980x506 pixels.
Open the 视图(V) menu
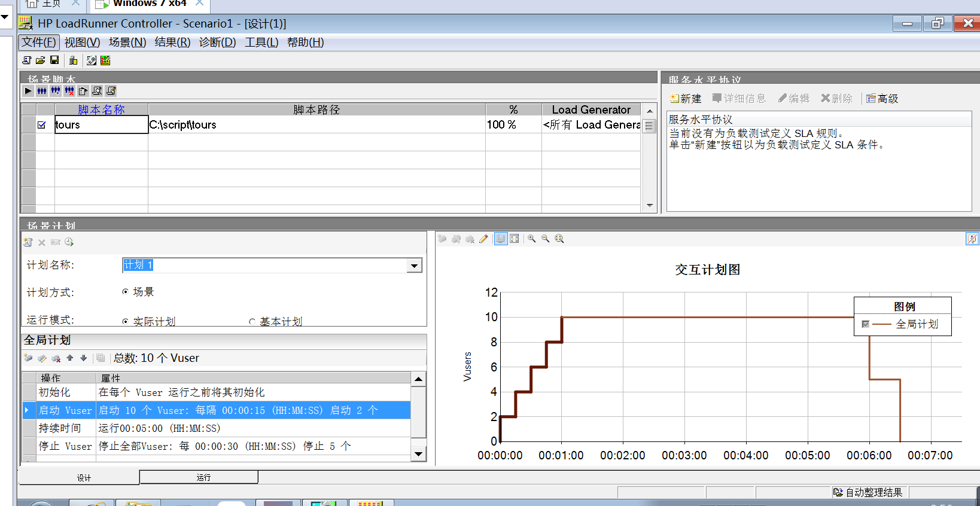83,42
